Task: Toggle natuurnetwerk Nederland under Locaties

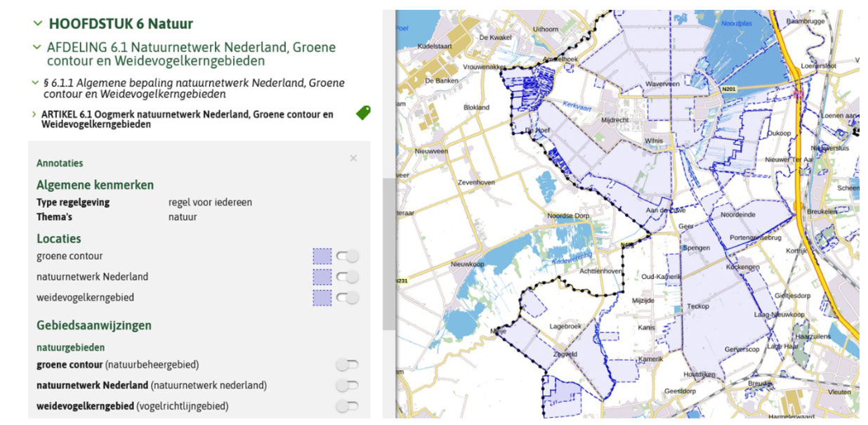Action: pyautogui.click(x=347, y=277)
